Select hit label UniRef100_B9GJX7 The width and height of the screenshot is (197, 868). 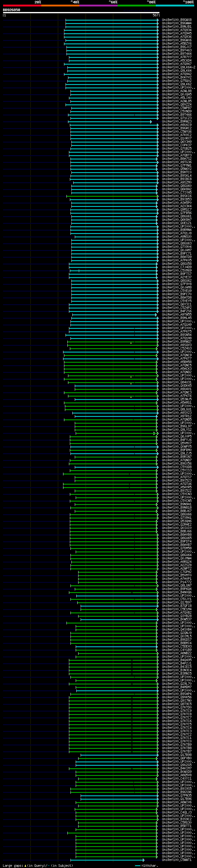tap(177, 47)
